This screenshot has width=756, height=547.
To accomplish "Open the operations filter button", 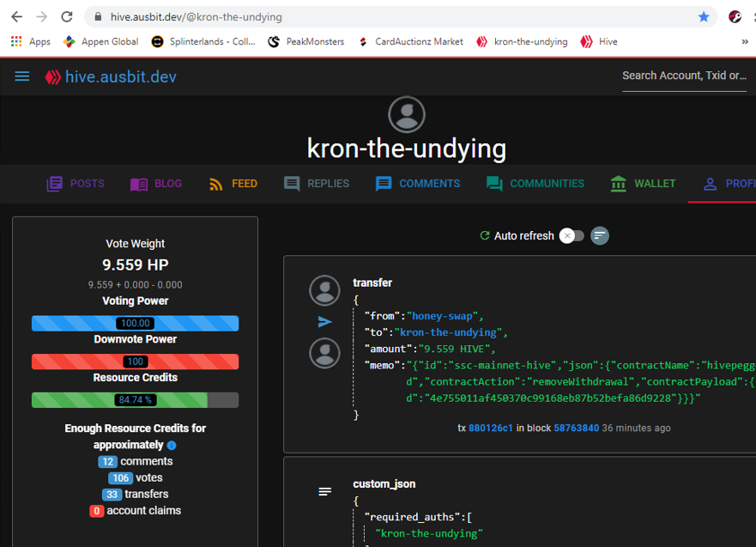I will click(600, 236).
